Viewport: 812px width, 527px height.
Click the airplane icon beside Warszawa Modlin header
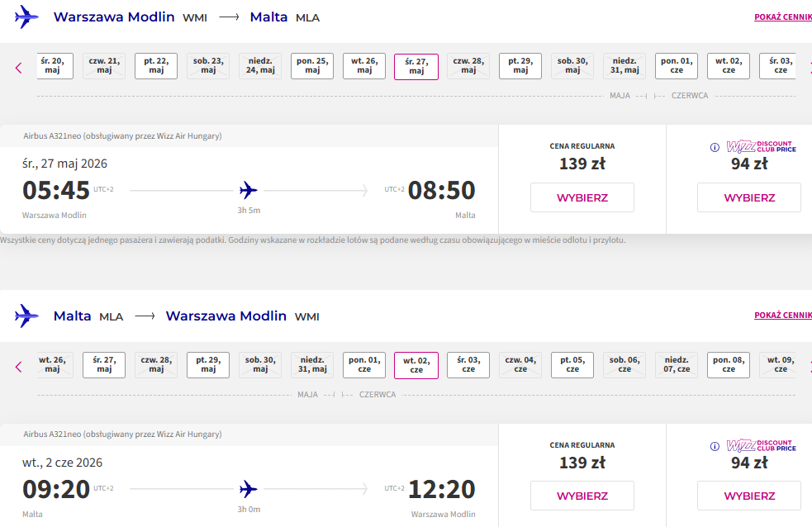(x=26, y=17)
